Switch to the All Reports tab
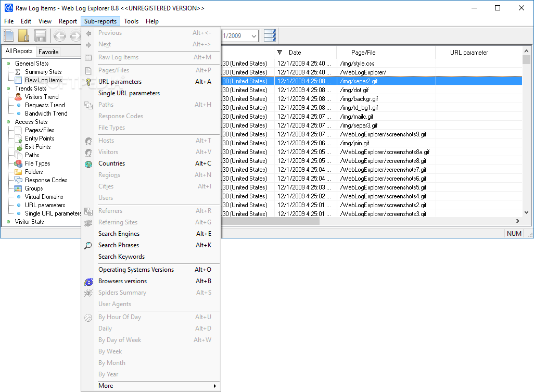 (x=19, y=51)
